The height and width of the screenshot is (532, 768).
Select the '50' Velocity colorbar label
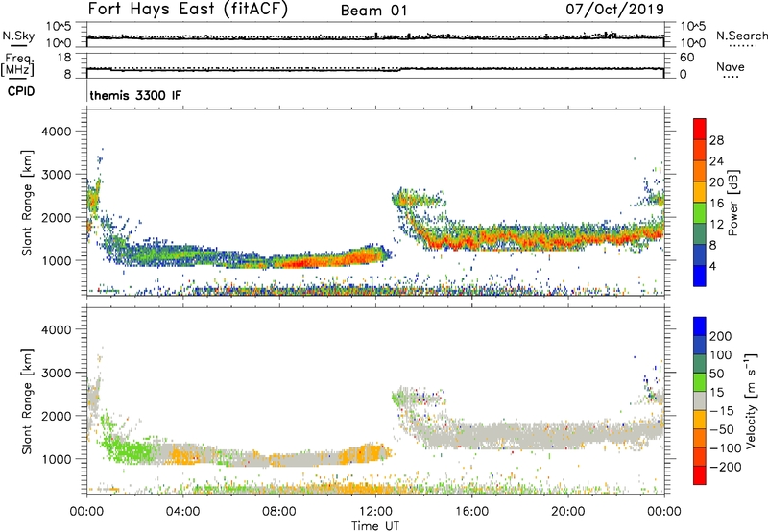click(x=716, y=374)
